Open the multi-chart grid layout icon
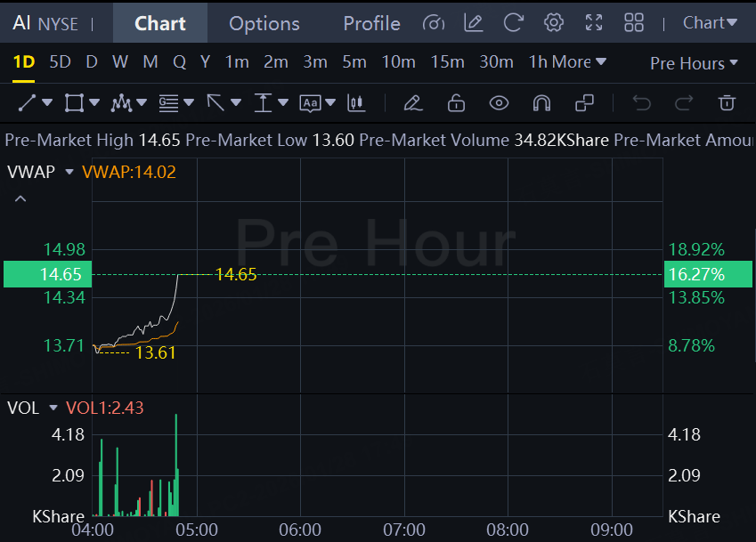Image resolution: width=756 pixels, height=542 pixels. point(634,23)
